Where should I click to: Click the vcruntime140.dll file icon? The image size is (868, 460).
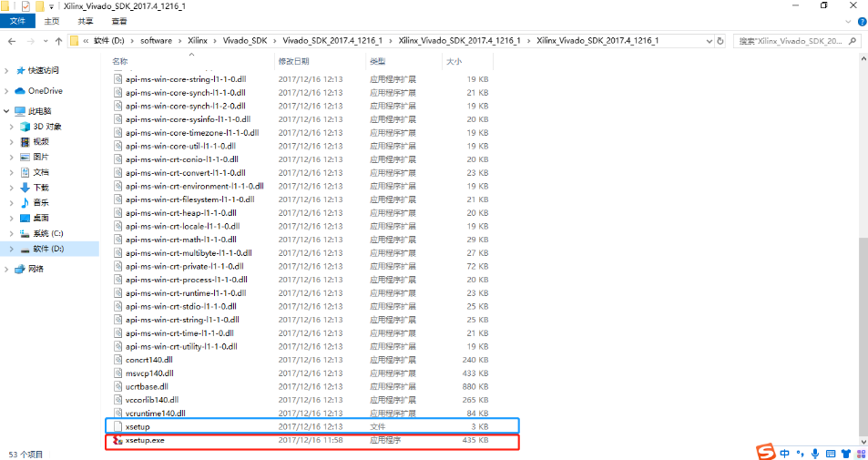pos(117,414)
